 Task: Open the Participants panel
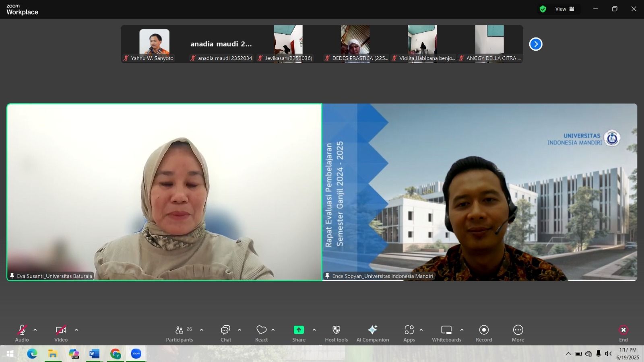[x=180, y=333]
